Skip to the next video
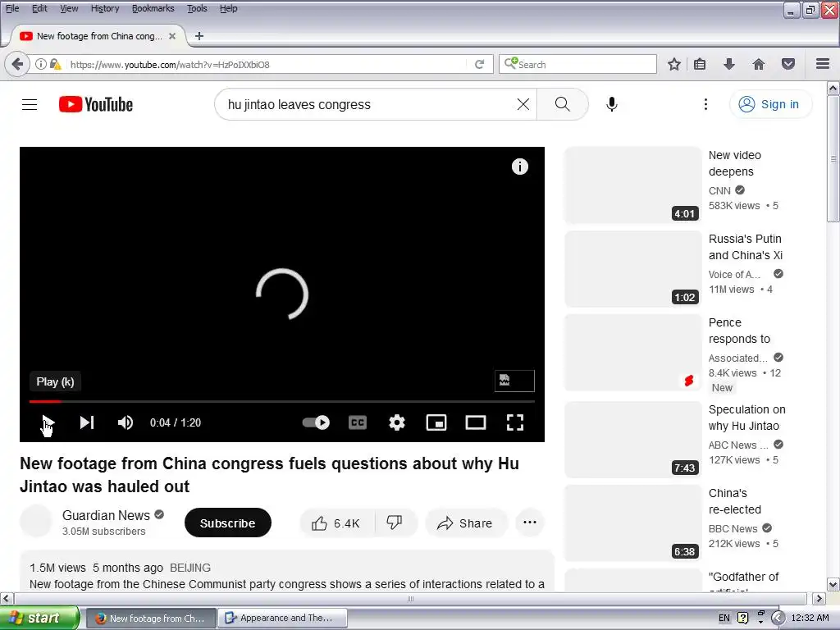This screenshot has width=840, height=630. point(87,422)
